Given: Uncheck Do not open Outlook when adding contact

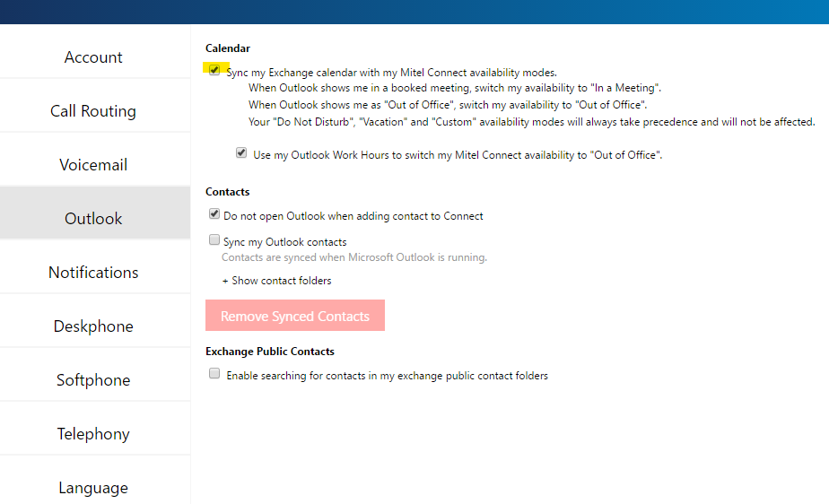Looking at the screenshot, I should pyautogui.click(x=214, y=214).
